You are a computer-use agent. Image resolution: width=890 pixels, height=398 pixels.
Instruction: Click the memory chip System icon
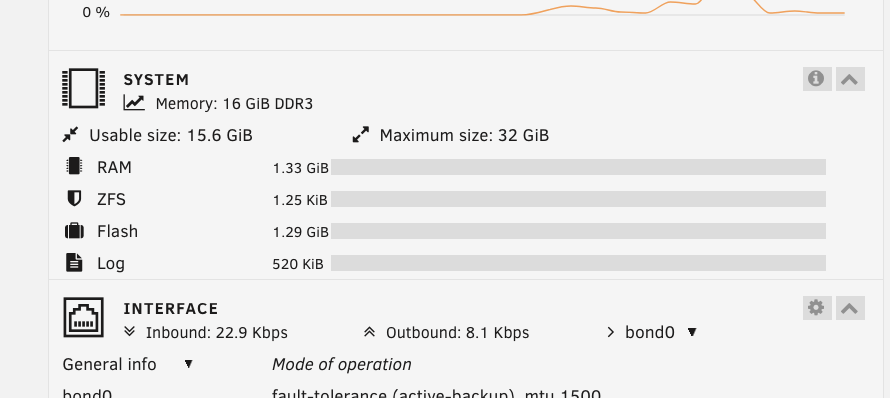click(x=83, y=88)
